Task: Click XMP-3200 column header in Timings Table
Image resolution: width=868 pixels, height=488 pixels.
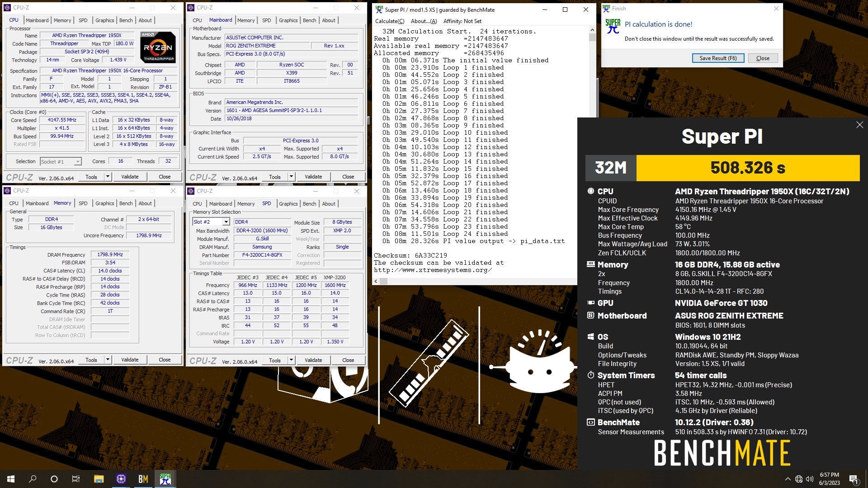Action: (335, 277)
